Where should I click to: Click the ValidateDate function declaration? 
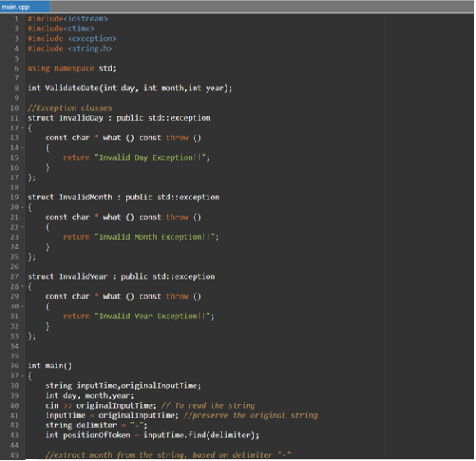[130, 89]
